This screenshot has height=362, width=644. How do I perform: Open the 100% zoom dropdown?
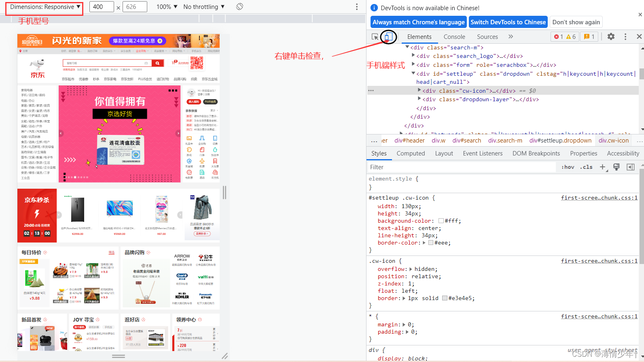pos(167,7)
